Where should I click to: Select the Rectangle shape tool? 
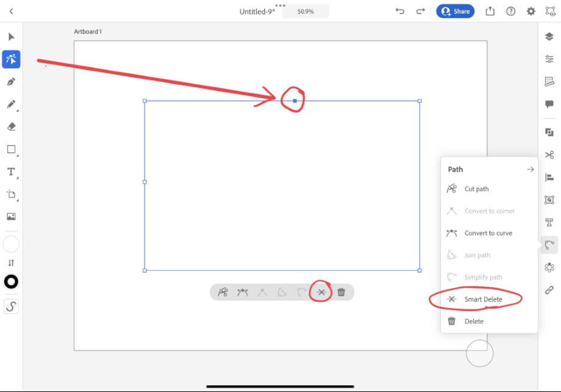point(11,149)
